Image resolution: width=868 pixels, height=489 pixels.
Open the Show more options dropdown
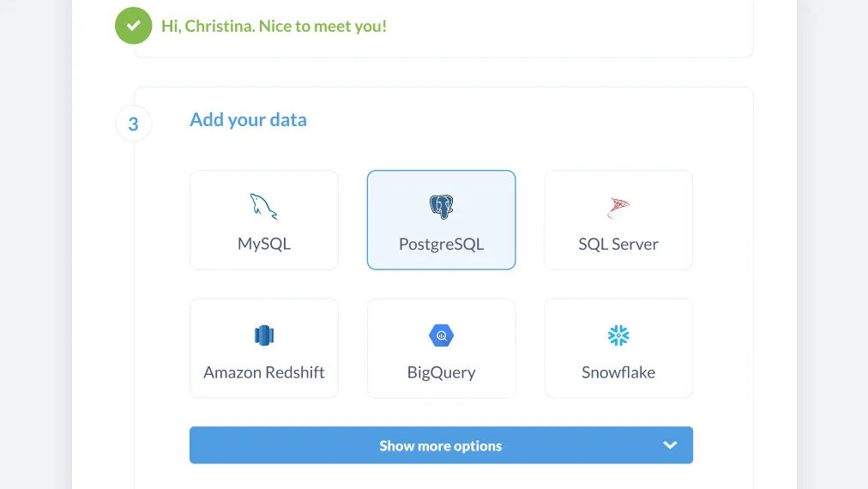441,445
